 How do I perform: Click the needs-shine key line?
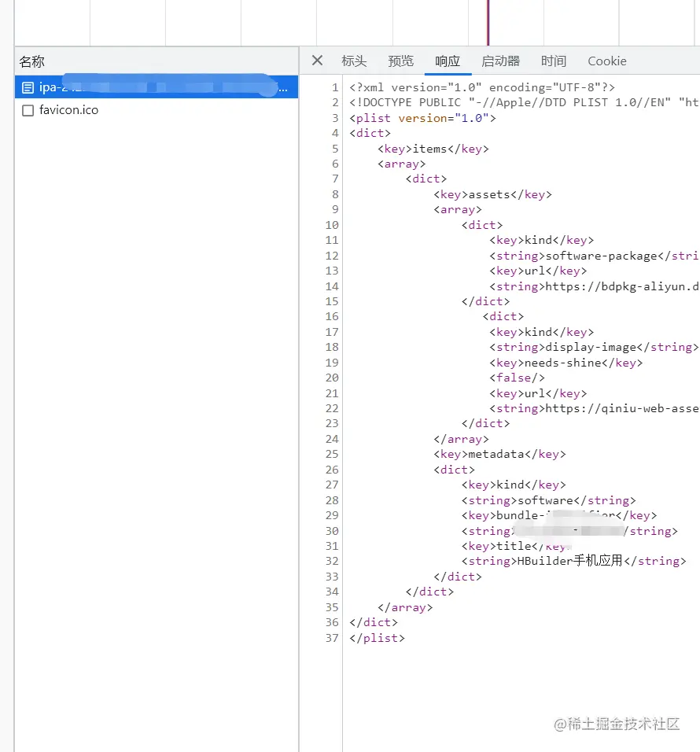566,363
